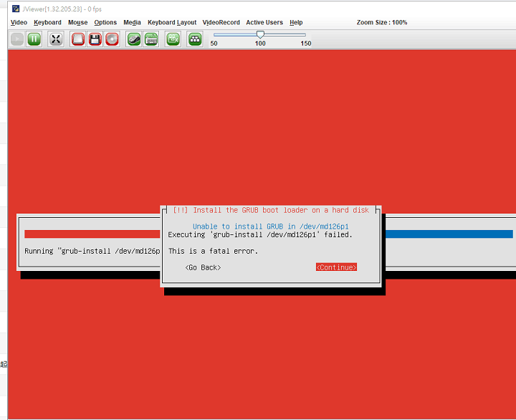Show the soft keyboard icon
The image size is (516, 420).
click(x=151, y=39)
